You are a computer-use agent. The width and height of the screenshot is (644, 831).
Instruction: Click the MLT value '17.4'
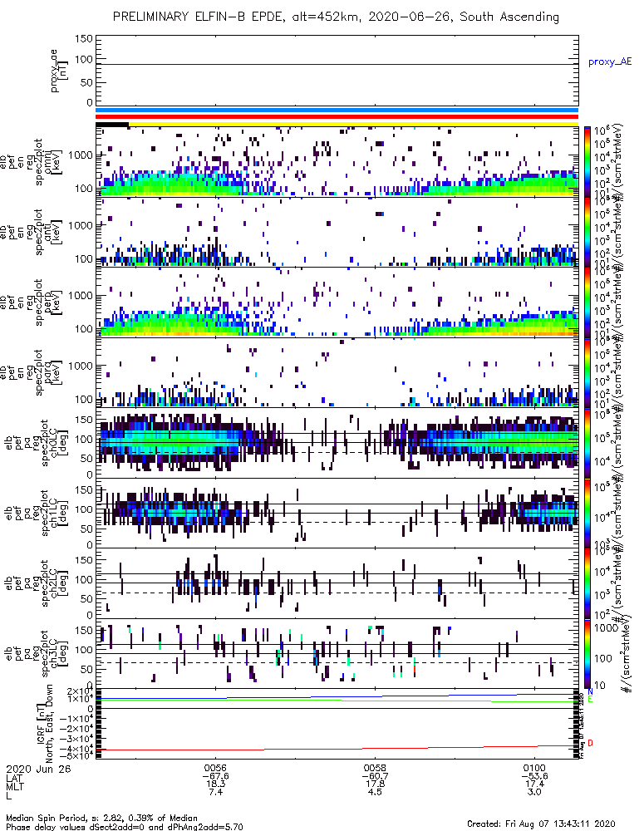[x=534, y=784]
